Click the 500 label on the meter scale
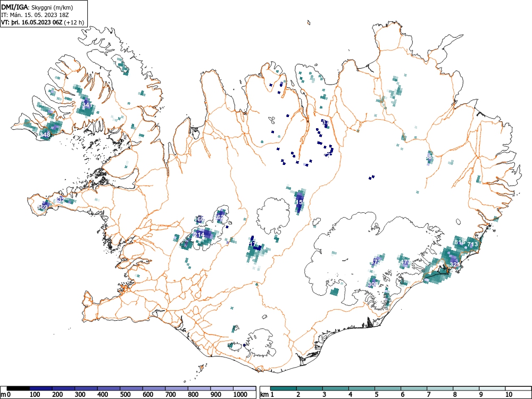The image size is (532, 399). 125,395
